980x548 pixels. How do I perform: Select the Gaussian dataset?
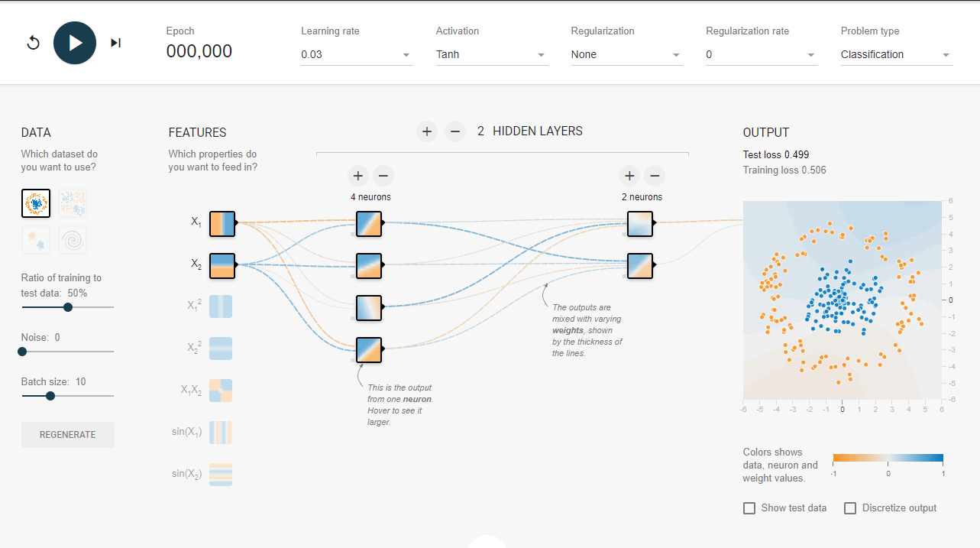click(36, 240)
